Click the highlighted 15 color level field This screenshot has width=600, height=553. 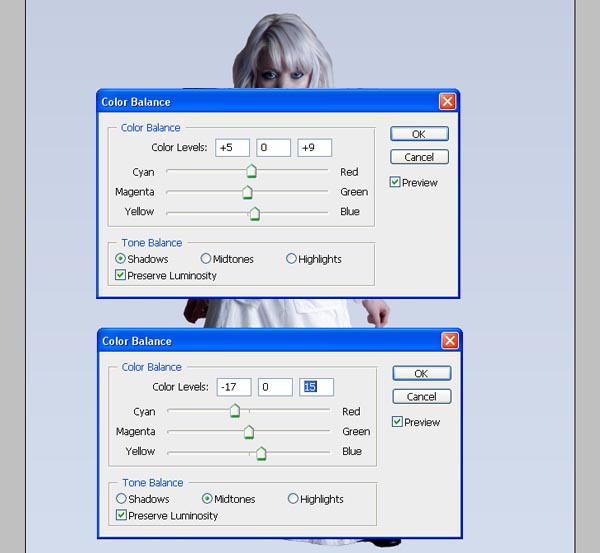coord(316,387)
